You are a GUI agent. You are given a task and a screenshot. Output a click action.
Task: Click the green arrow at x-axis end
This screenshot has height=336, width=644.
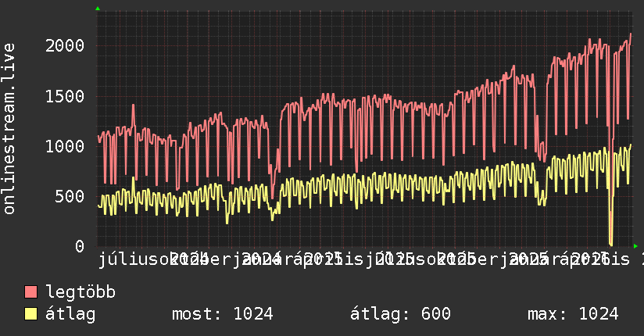tap(635, 246)
